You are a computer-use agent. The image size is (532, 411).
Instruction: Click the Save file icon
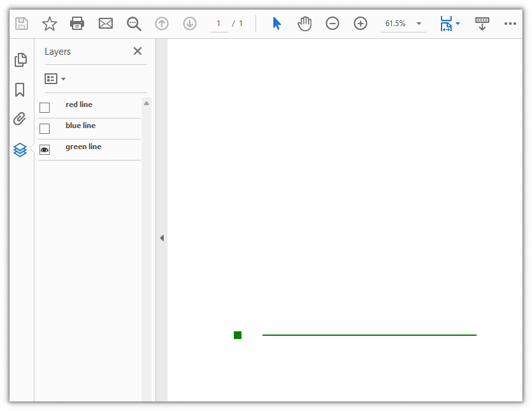22,24
